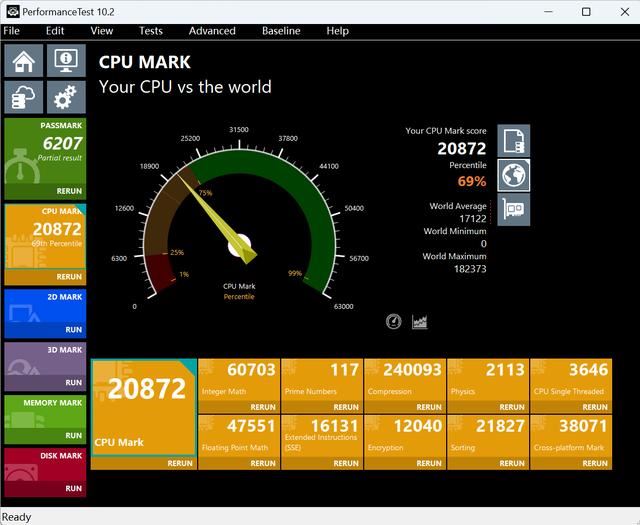Switch to the bar chart view icon
The image size is (640, 525).
point(420,321)
